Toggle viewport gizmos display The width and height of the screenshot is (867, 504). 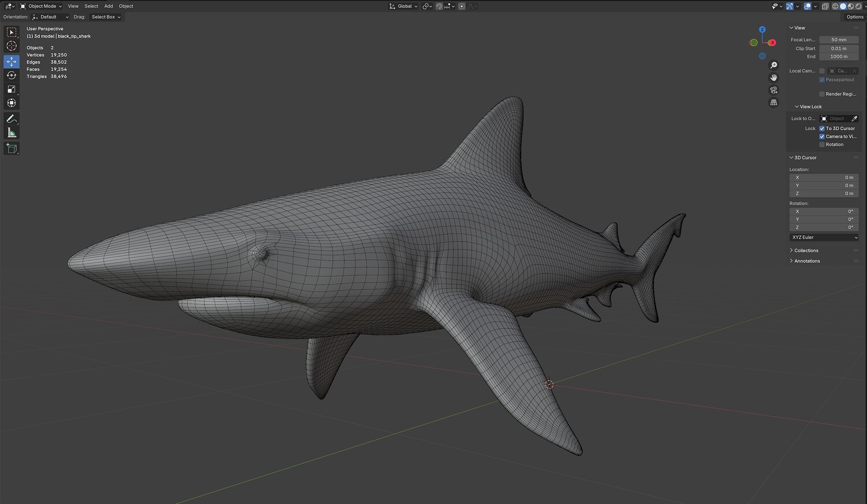point(790,6)
